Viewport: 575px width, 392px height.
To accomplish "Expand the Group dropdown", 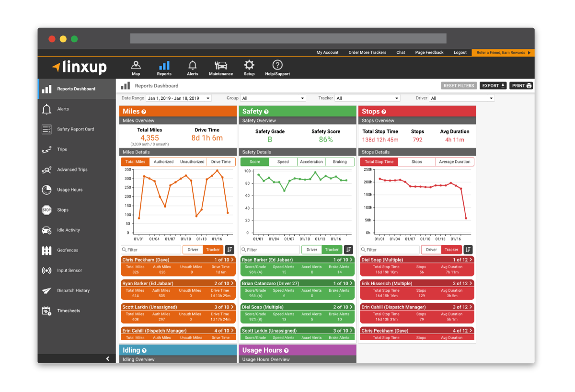I will pyautogui.click(x=273, y=98).
